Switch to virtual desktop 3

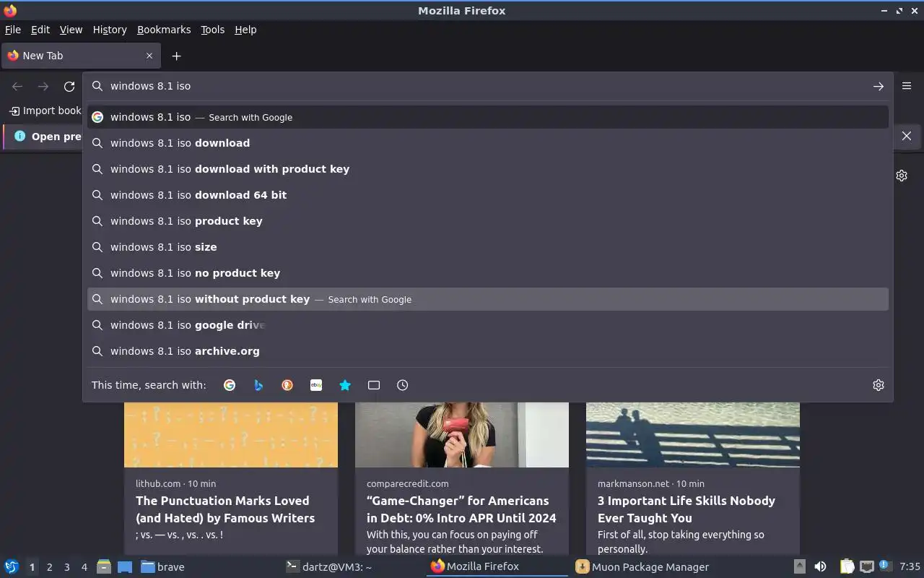tap(66, 567)
